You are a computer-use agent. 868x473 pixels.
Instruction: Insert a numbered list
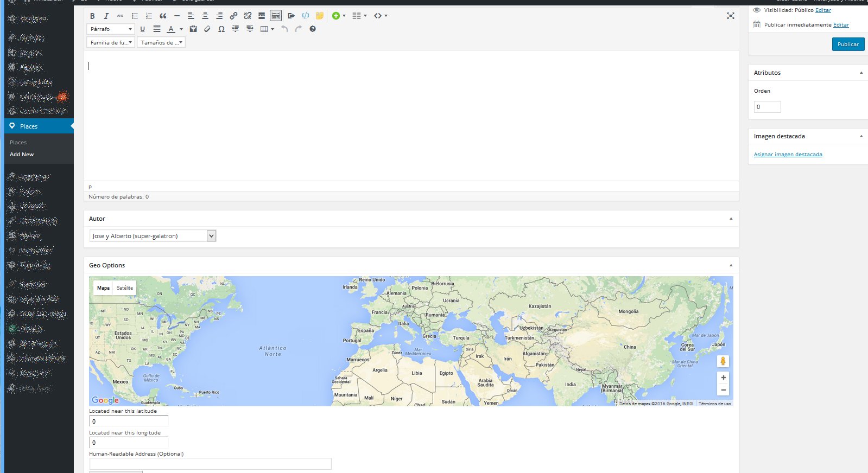(x=149, y=16)
